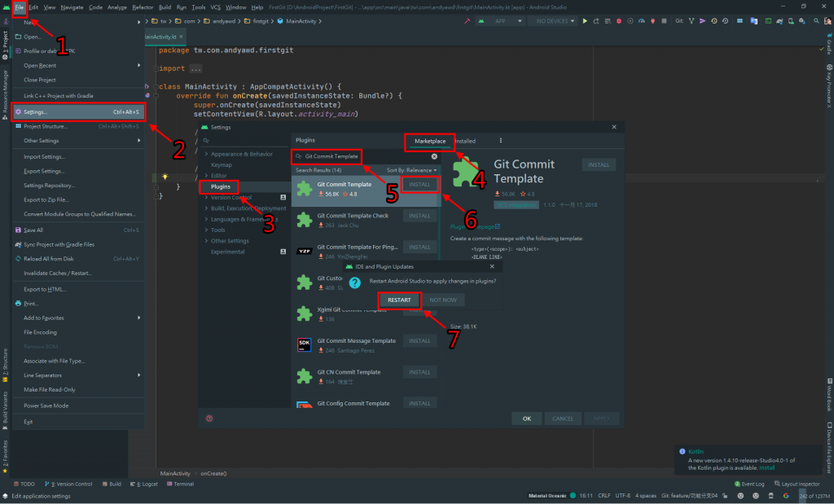The width and height of the screenshot is (834, 504).
Task: Open the Logcat tool window tab
Action: (x=145, y=484)
